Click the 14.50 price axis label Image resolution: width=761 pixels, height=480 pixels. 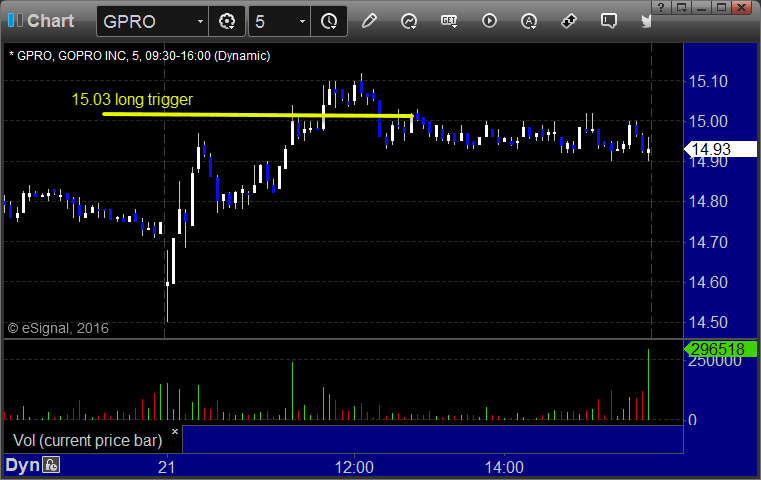[x=708, y=322]
